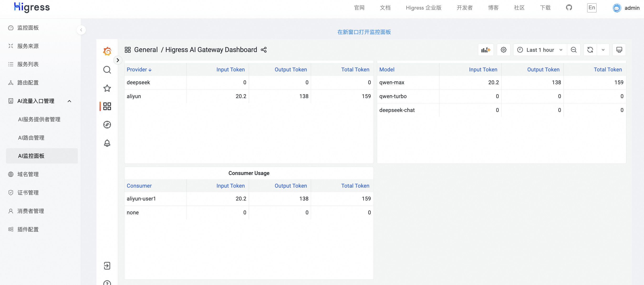The width and height of the screenshot is (644, 285).
Task: Open the AI路由管理 menu item
Action: pyautogui.click(x=31, y=138)
